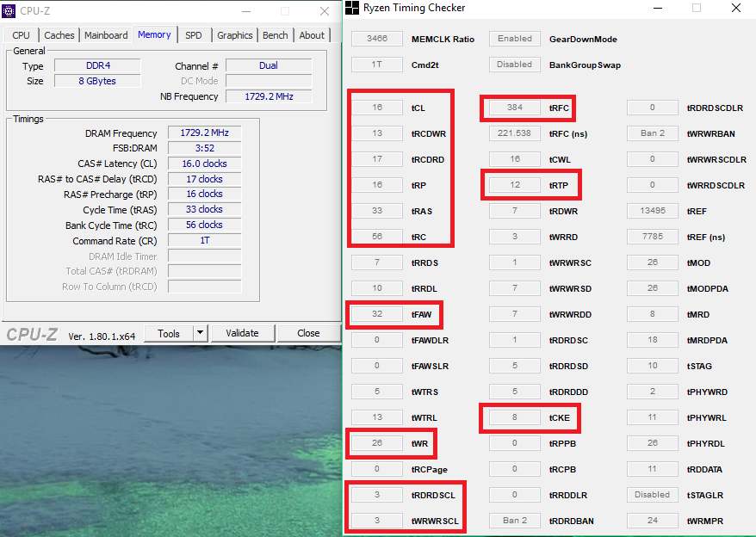Select the tCL value field
The height and width of the screenshot is (537, 756).
click(377, 108)
